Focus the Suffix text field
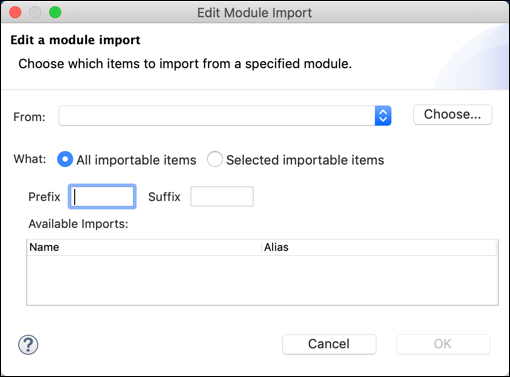This screenshot has width=510, height=377. 222,197
